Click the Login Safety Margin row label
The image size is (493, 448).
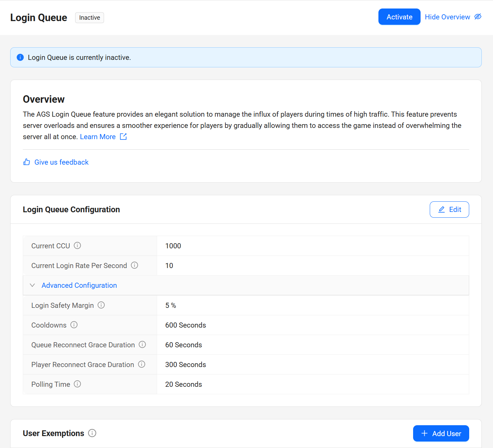coord(63,305)
